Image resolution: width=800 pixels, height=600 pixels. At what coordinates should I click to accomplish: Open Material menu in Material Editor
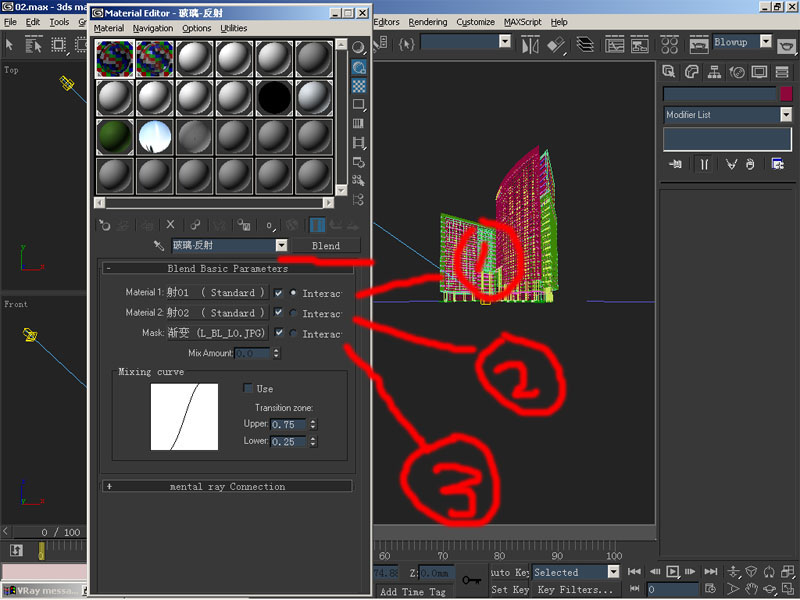[109, 28]
